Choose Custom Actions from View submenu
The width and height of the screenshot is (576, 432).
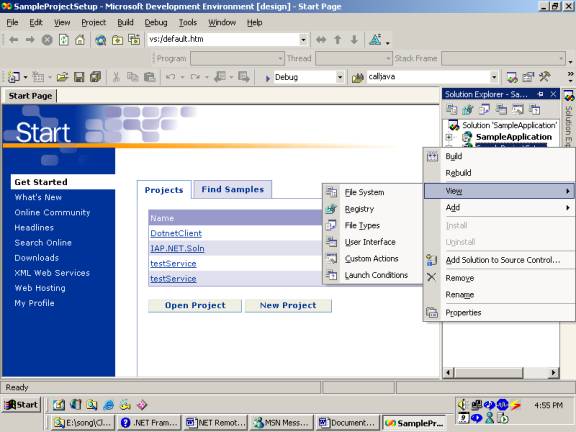(x=372, y=259)
